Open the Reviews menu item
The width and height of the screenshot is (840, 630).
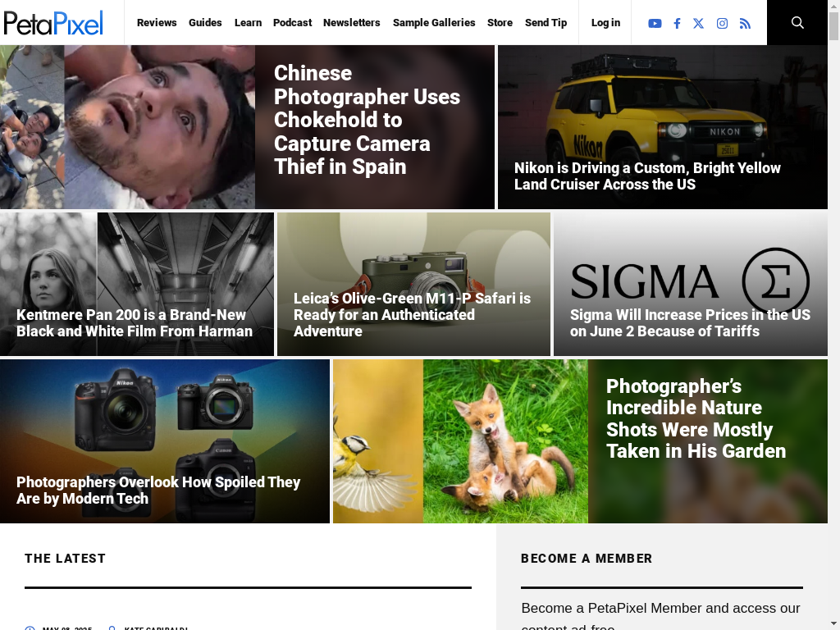click(x=157, y=22)
